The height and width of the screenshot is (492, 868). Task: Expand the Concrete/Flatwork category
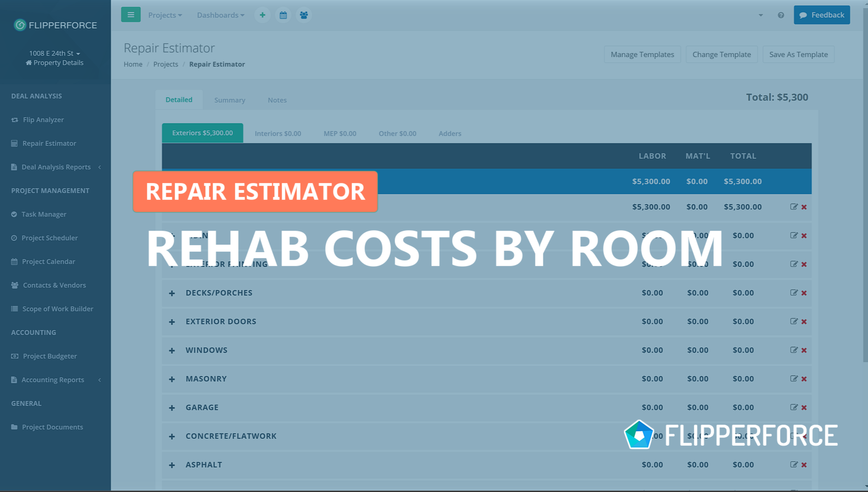(x=172, y=436)
